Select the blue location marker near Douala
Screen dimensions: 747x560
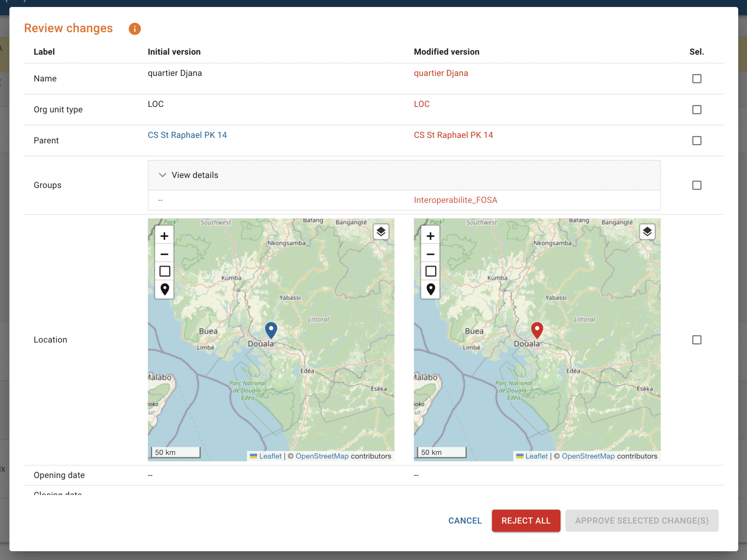tap(271, 328)
